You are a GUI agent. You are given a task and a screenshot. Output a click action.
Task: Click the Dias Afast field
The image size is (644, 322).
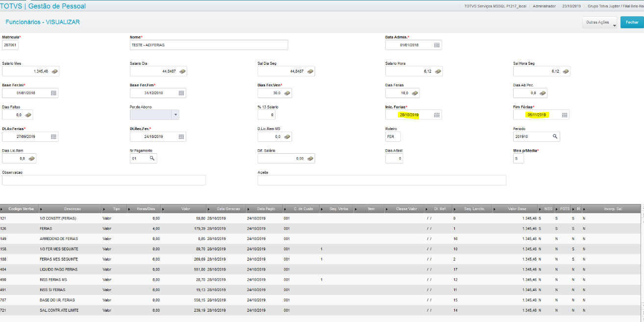click(394, 159)
